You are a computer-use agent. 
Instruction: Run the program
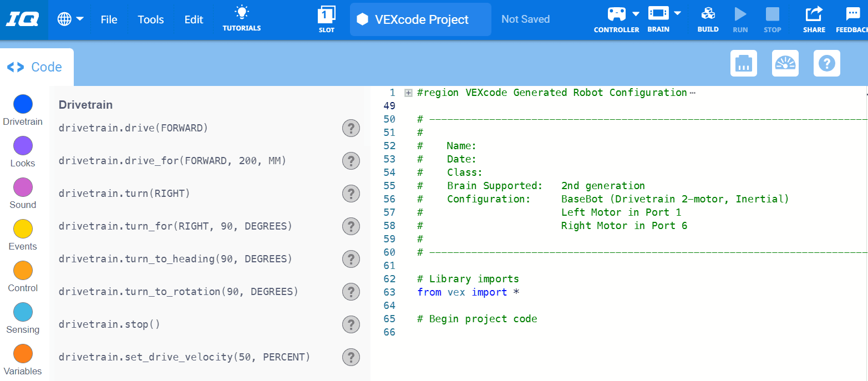tap(740, 17)
